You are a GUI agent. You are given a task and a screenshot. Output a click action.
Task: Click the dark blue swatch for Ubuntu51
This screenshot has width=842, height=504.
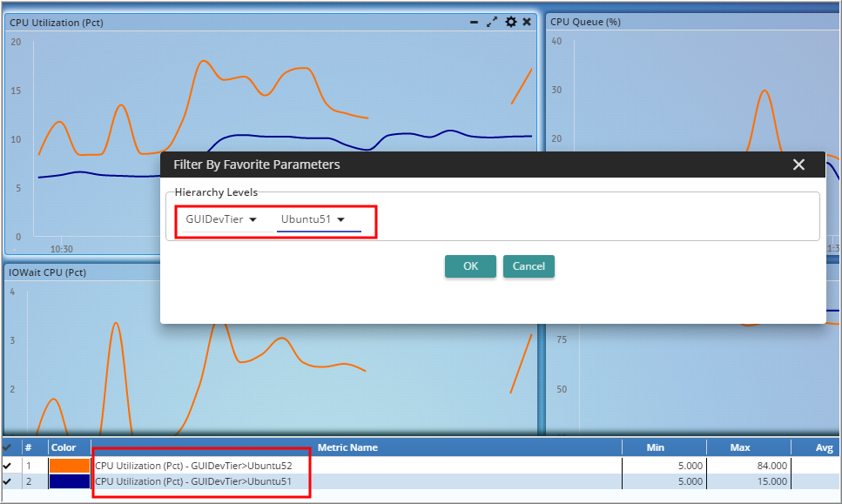70,481
